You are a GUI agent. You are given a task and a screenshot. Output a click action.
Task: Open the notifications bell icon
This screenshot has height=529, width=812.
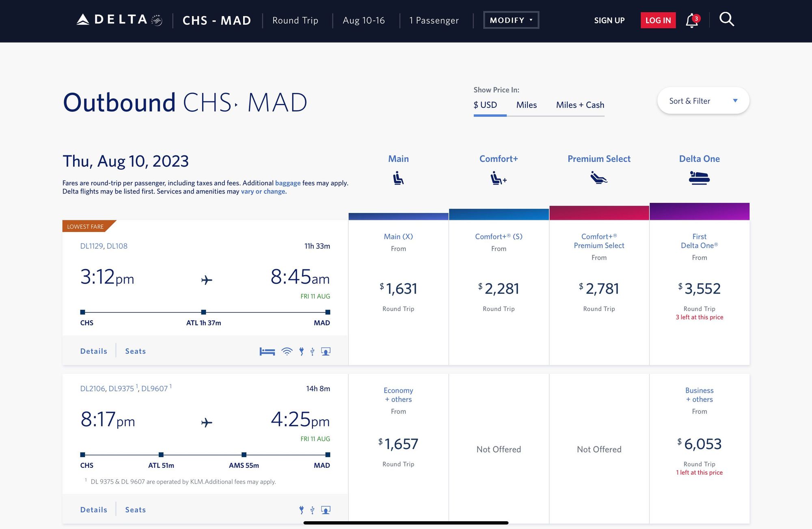[692, 20]
